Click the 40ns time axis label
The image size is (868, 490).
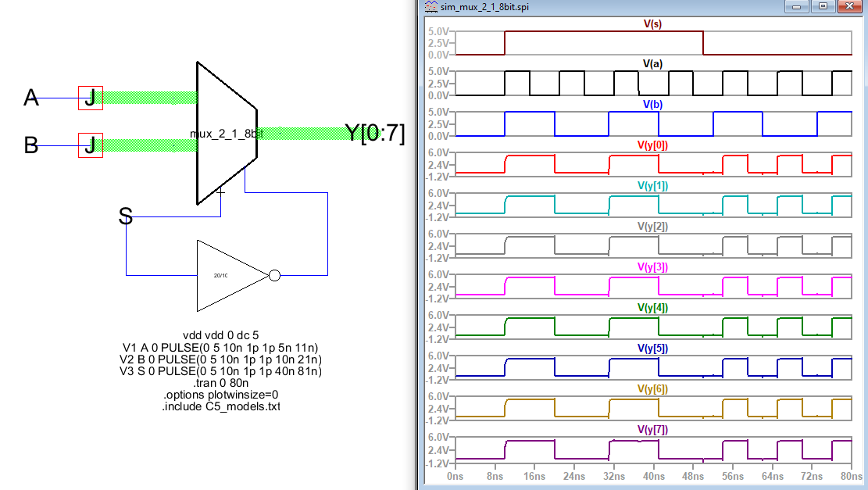654,476
